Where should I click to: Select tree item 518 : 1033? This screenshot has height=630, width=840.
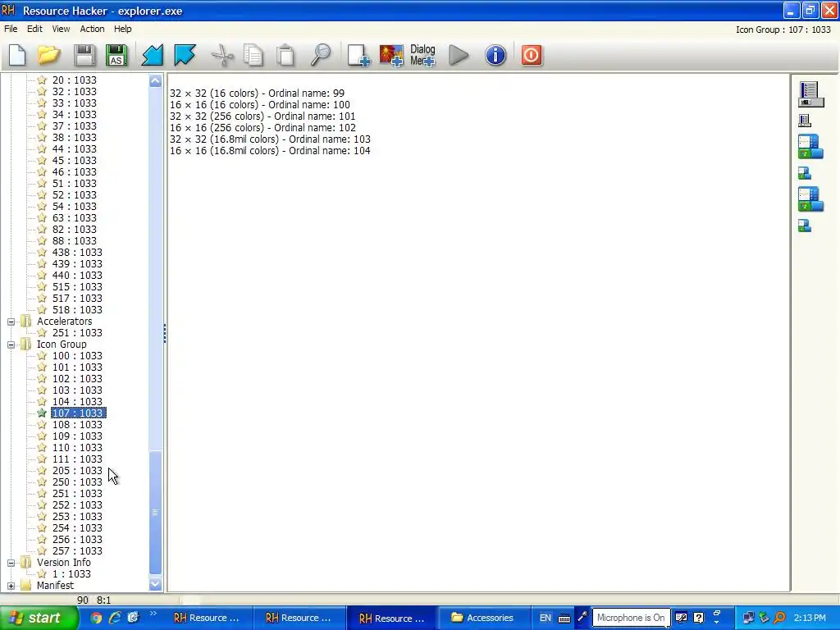coord(77,309)
